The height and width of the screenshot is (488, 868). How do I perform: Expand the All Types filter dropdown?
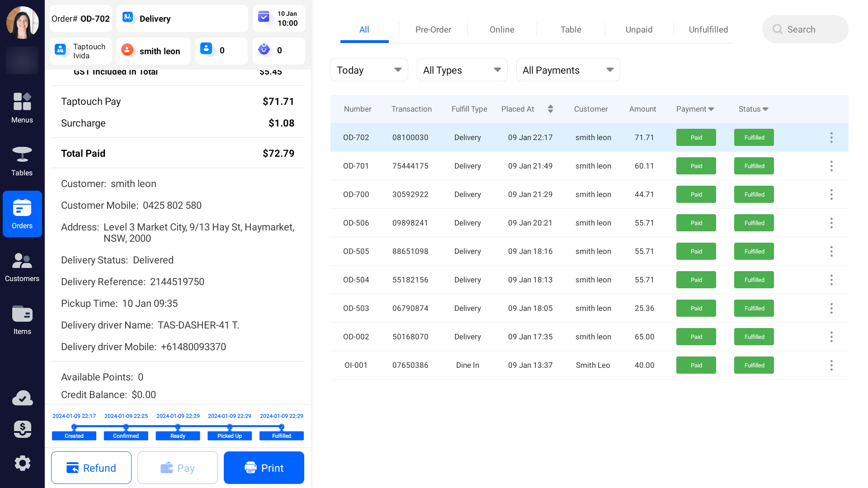[462, 70]
